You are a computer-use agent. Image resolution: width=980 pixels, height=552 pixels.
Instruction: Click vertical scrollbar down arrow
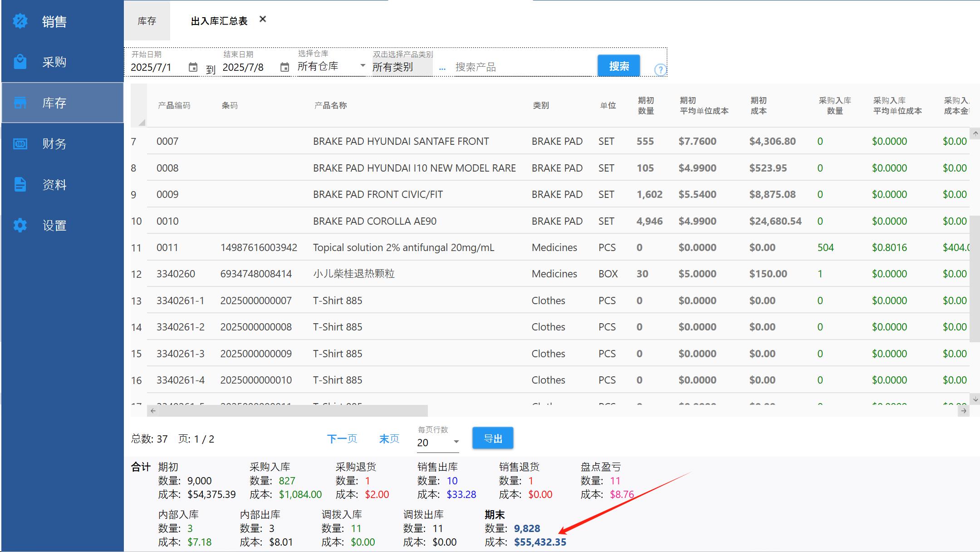[x=975, y=399]
